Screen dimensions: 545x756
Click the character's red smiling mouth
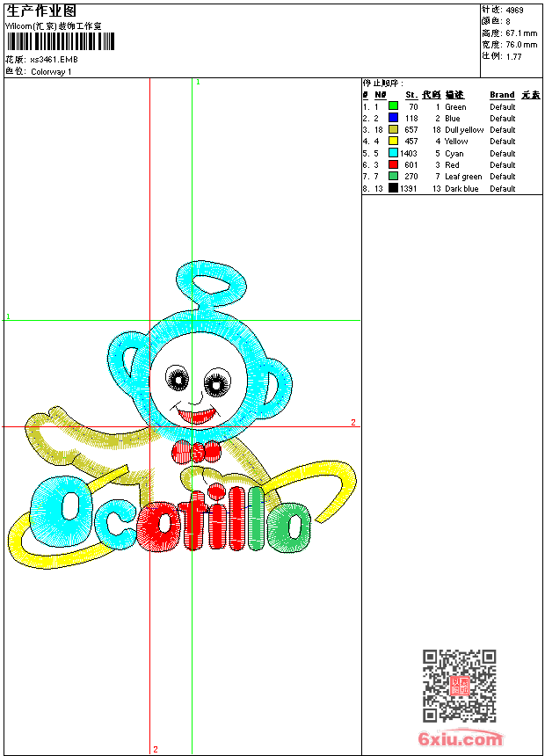(x=197, y=415)
